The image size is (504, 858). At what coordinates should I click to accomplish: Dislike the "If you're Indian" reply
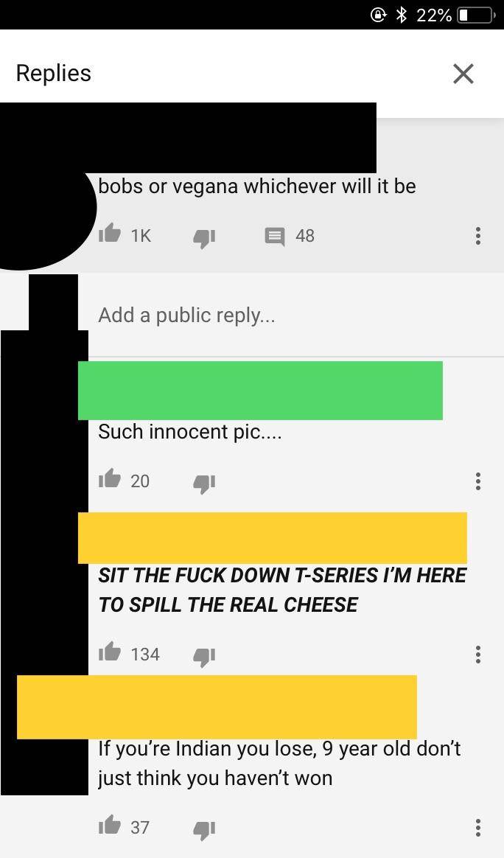(205, 829)
